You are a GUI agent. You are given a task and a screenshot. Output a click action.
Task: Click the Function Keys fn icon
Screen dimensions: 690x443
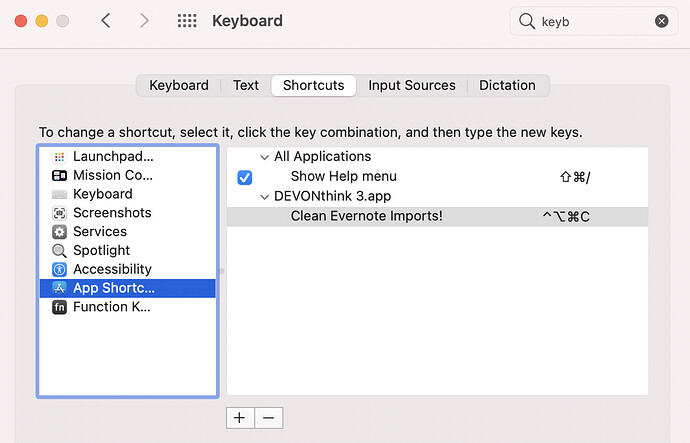point(59,307)
